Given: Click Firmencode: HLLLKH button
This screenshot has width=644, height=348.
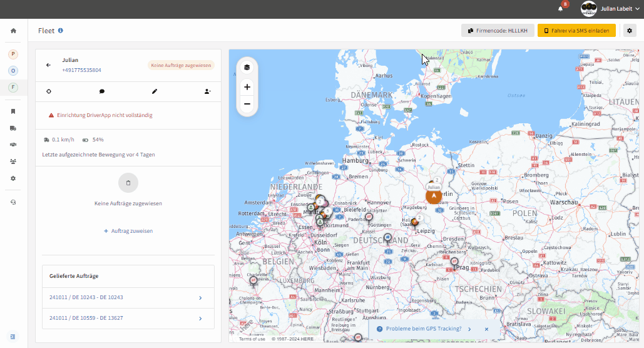Looking at the screenshot, I should (498, 31).
